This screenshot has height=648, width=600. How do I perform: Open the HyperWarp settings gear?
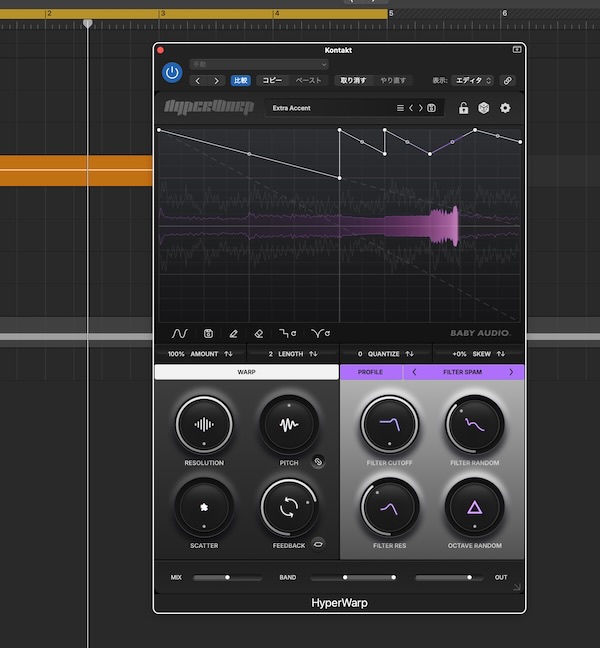505,108
